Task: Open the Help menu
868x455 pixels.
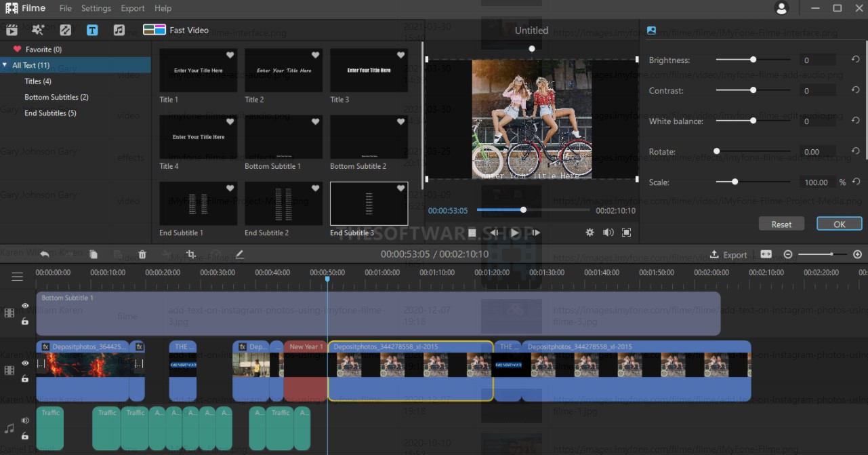Action: tap(163, 8)
